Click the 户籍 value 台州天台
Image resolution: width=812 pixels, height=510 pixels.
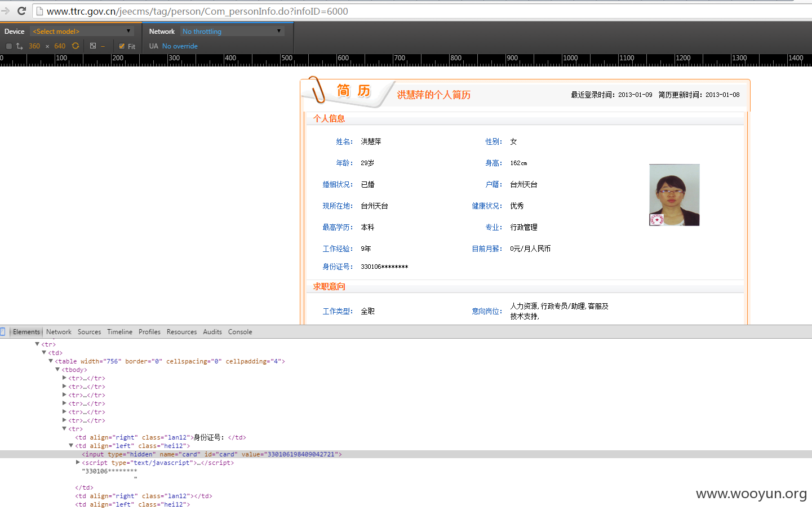523,184
